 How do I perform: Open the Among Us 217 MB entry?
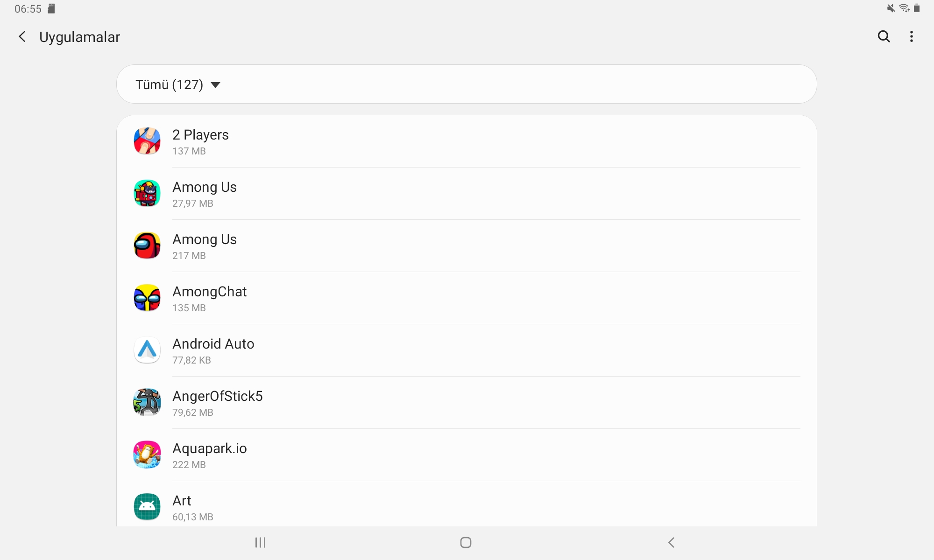(467, 246)
